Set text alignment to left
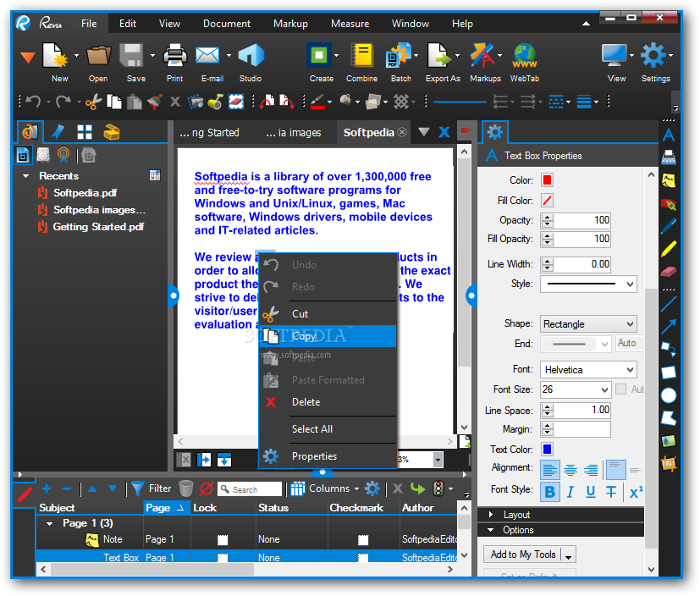This screenshot has width=700, height=596. click(x=549, y=470)
